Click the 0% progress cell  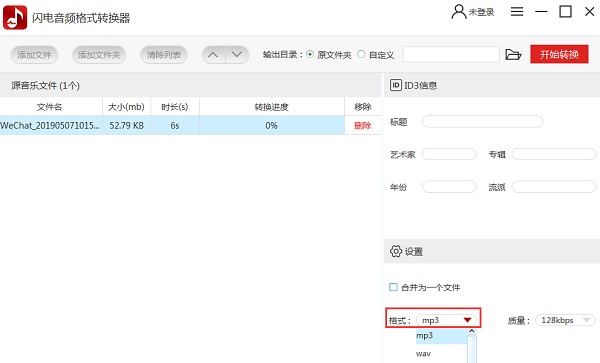pos(271,125)
